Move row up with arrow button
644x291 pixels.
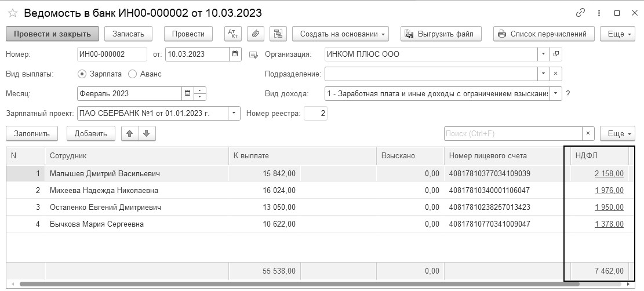[129, 134]
